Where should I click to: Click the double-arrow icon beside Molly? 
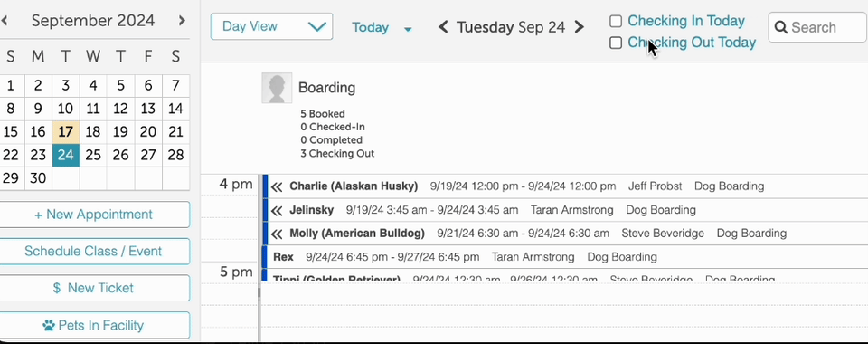coord(277,234)
